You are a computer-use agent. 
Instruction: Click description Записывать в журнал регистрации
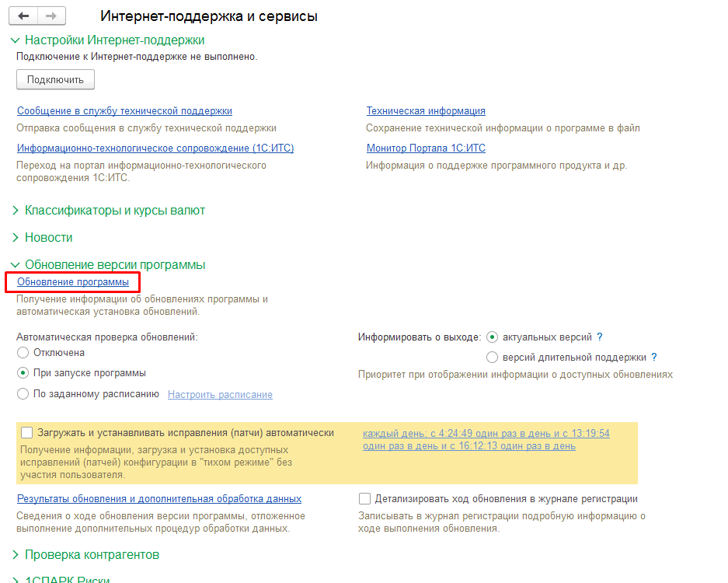[501, 522]
